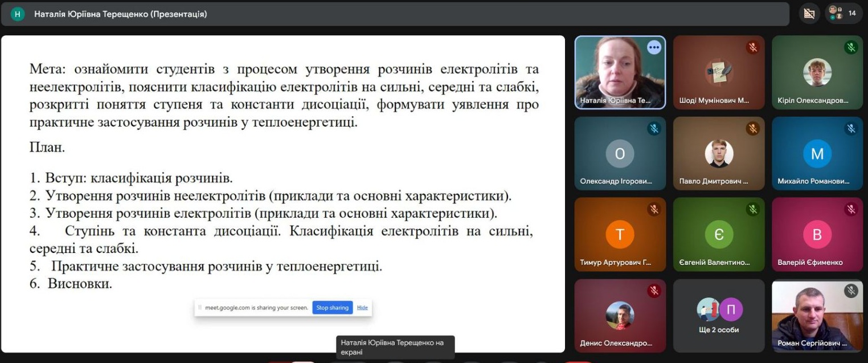Click muted mic icon on Шоді Мумінович tile

[x=753, y=47]
